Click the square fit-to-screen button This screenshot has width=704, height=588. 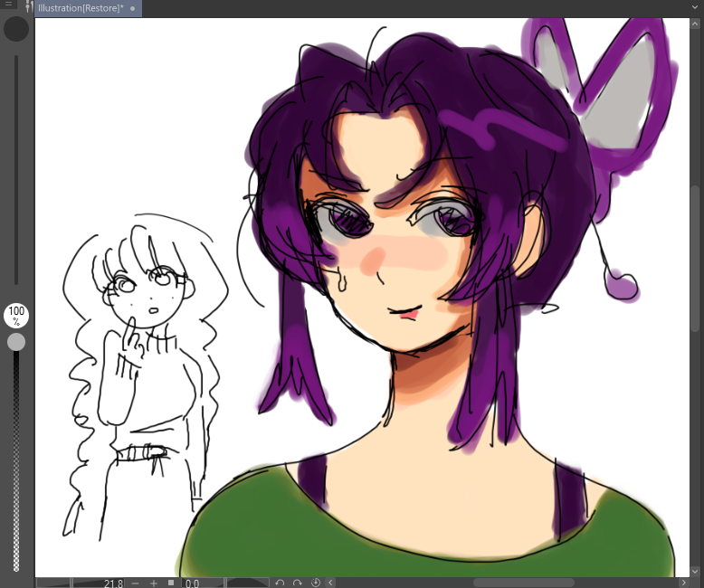pos(171,583)
